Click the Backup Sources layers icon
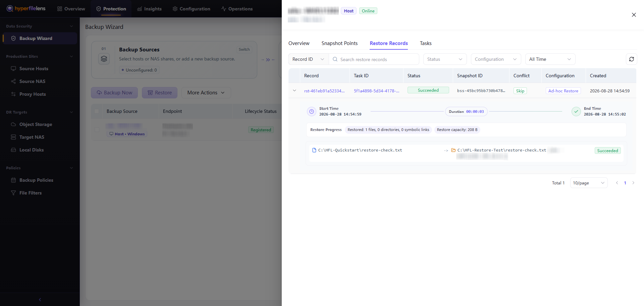This screenshot has height=306, width=644. [104, 59]
